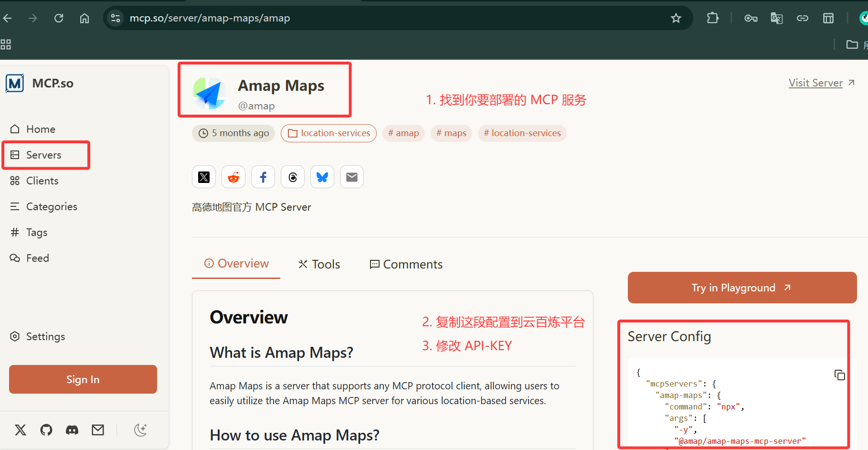Viewport: 868px width, 450px height.
Task: Open the # amap tag
Action: click(x=403, y=133)
